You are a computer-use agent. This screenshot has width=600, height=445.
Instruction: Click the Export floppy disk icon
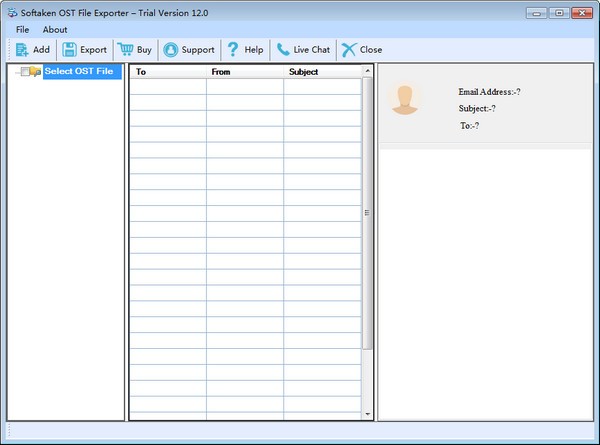click(x=70, y=49)
